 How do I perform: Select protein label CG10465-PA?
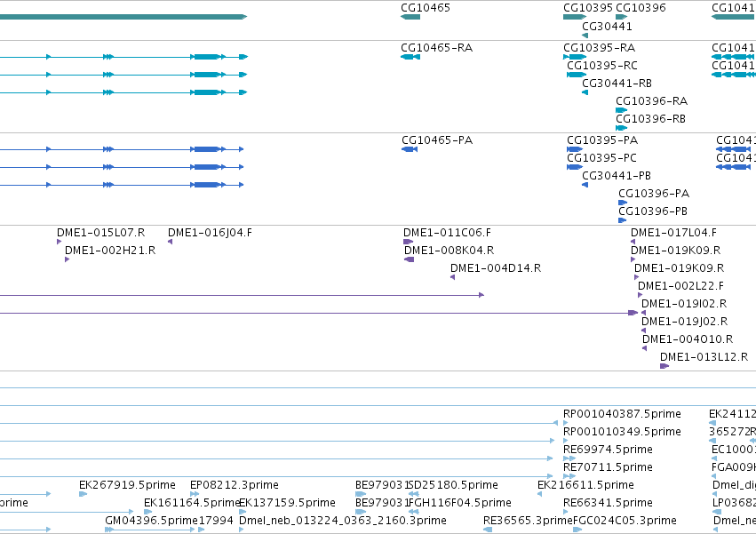tap(437, 140)
